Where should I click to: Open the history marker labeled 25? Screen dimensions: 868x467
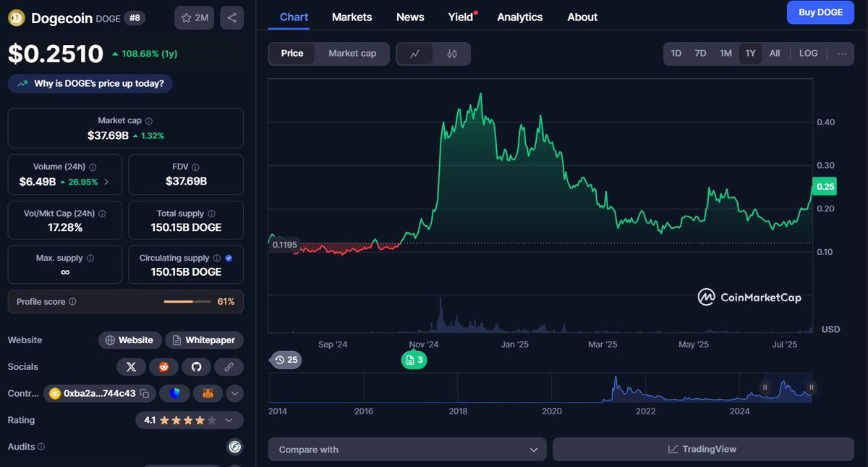pos(286,359)
